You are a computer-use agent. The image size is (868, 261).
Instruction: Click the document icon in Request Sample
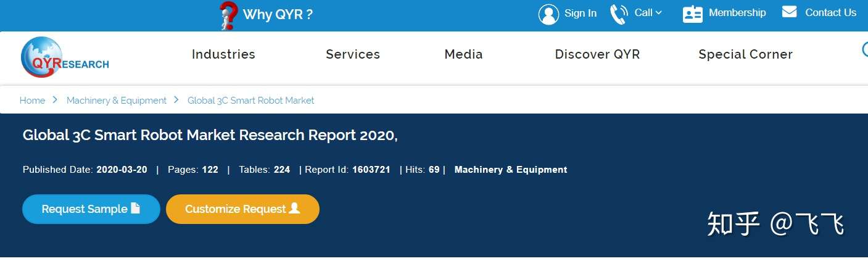[135, 208]
